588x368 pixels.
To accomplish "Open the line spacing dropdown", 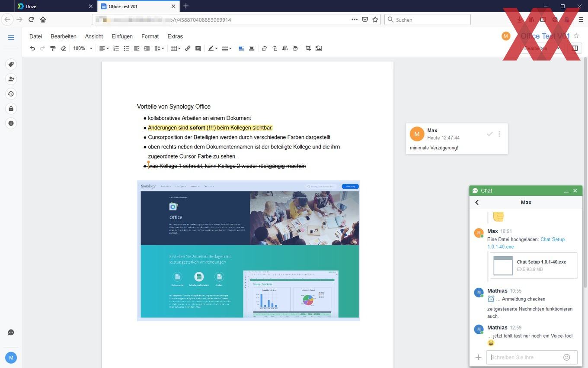I will pos(159,48).
